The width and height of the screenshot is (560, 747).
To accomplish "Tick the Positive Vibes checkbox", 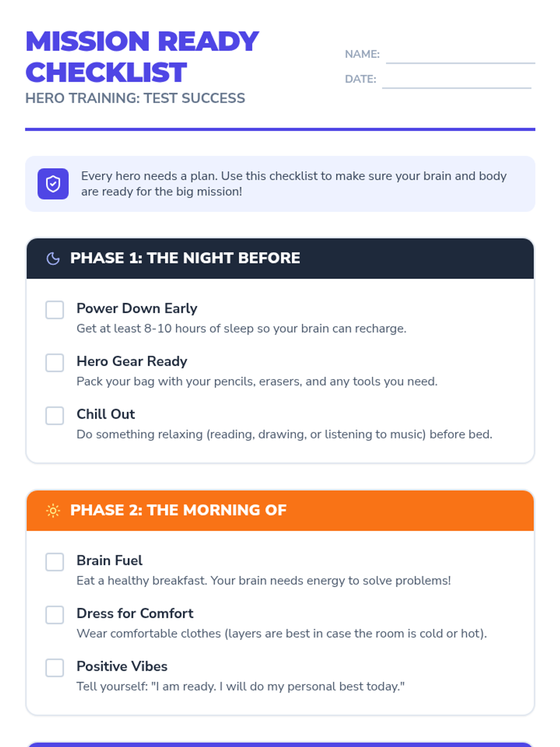I will tap(55, 668).
